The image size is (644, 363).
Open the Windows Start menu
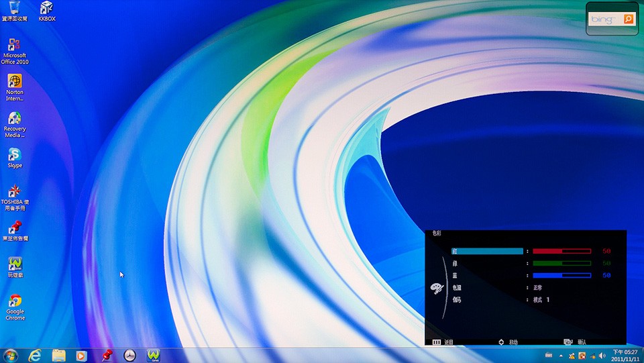point(10,355)
